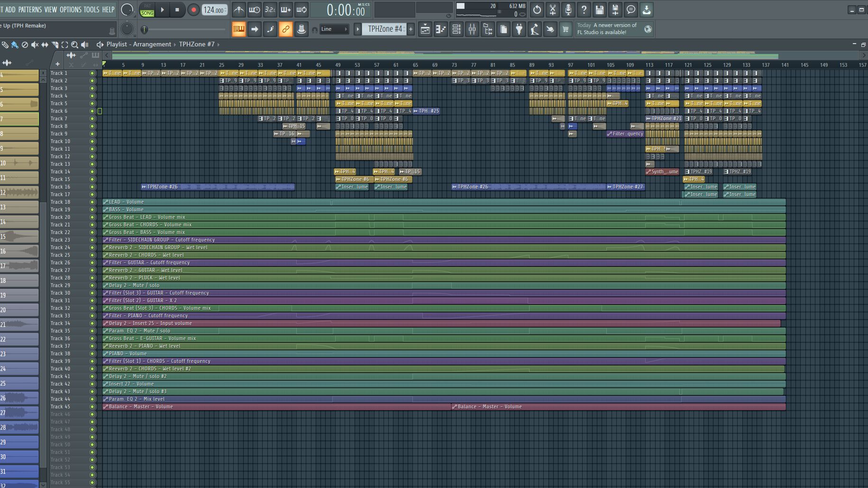
Task: Select the pencil draw tool in Playlist
Action: point(5,45)
